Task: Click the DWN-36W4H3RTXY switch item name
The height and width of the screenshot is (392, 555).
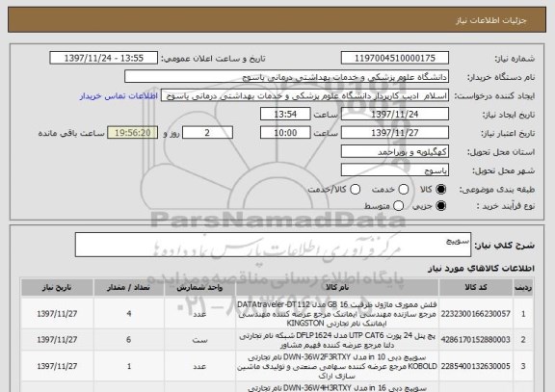Action: click(337, 388)
